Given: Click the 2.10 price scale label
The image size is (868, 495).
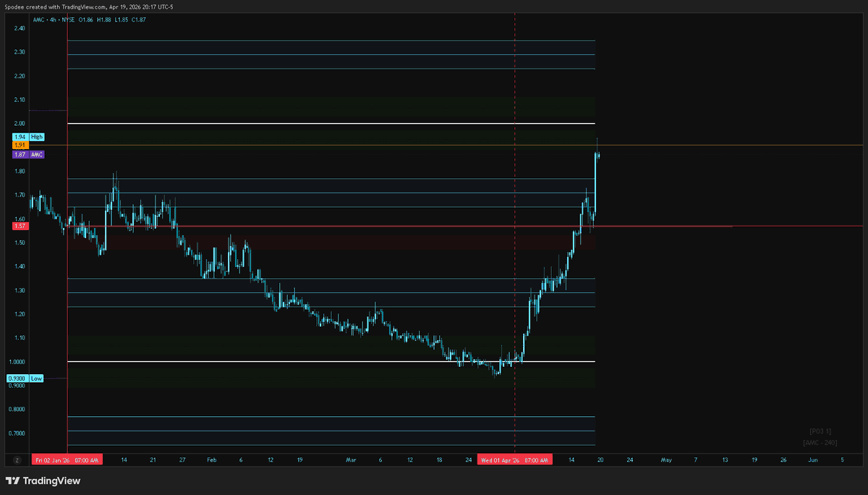Looking at the screenshot, I should (20, 100).
